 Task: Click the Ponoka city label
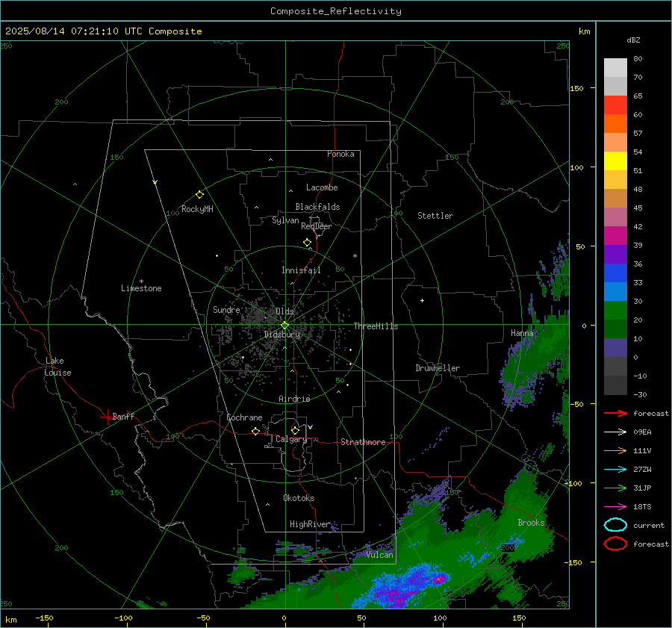340,154
